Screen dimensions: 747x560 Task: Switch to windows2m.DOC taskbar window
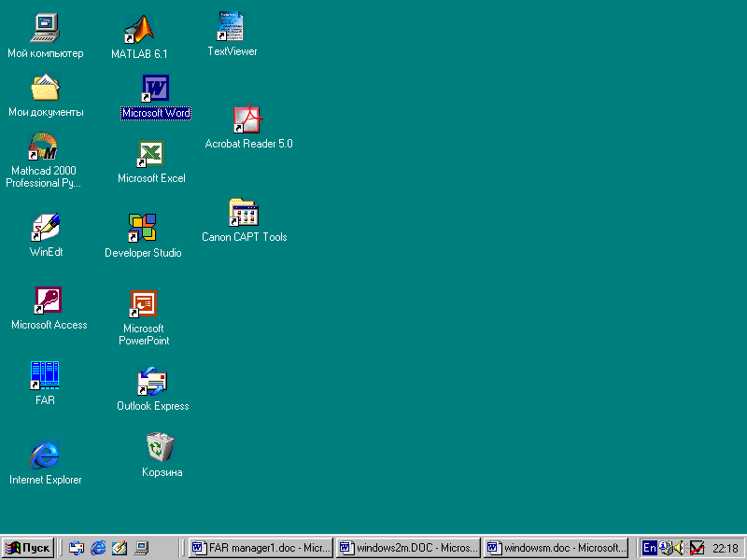(408, 548)
